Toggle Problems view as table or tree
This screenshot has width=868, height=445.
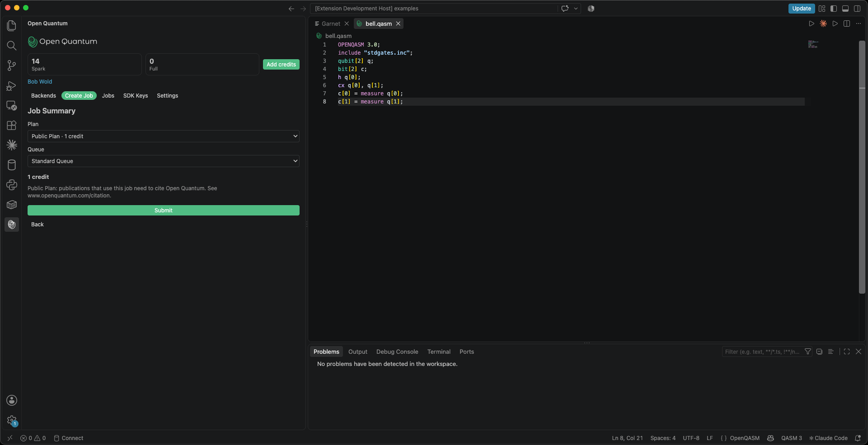[831, 352]
